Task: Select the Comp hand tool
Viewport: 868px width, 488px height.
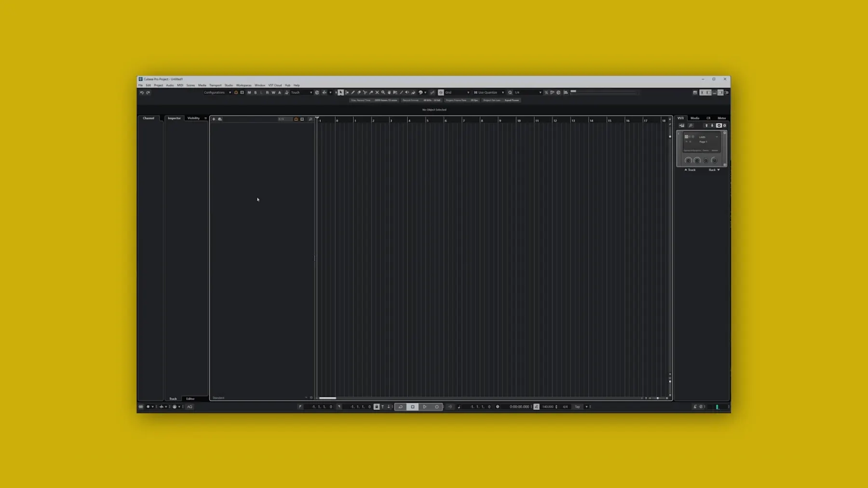Action: tap(389, 92)
